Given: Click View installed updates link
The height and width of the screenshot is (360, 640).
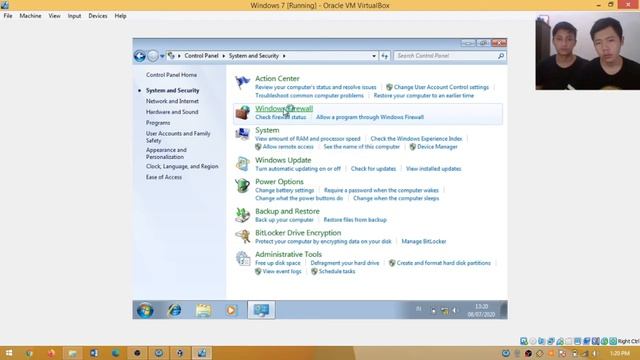Looking at the screenshot, I should click(433, 169).
